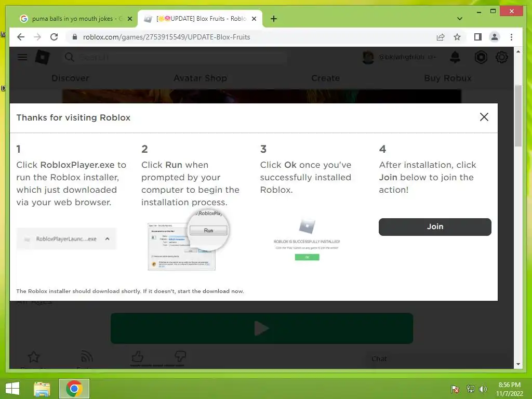View site info via the padlock icon

pos(75,37)
